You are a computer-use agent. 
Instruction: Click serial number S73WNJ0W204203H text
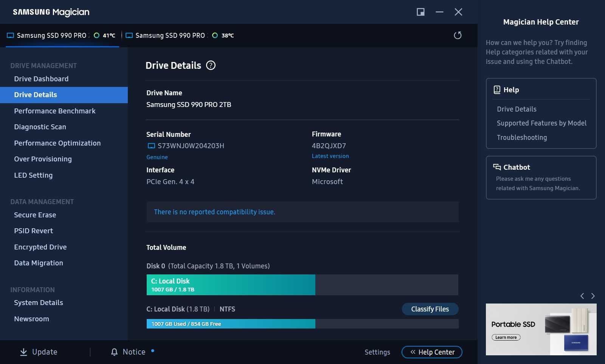(191, 146)
